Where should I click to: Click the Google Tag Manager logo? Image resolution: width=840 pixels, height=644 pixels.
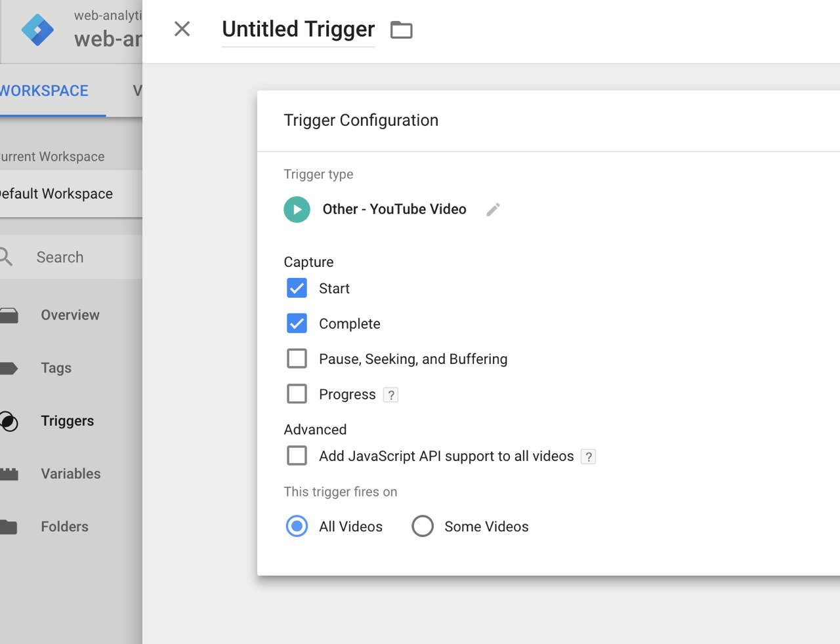pos(37,30)
